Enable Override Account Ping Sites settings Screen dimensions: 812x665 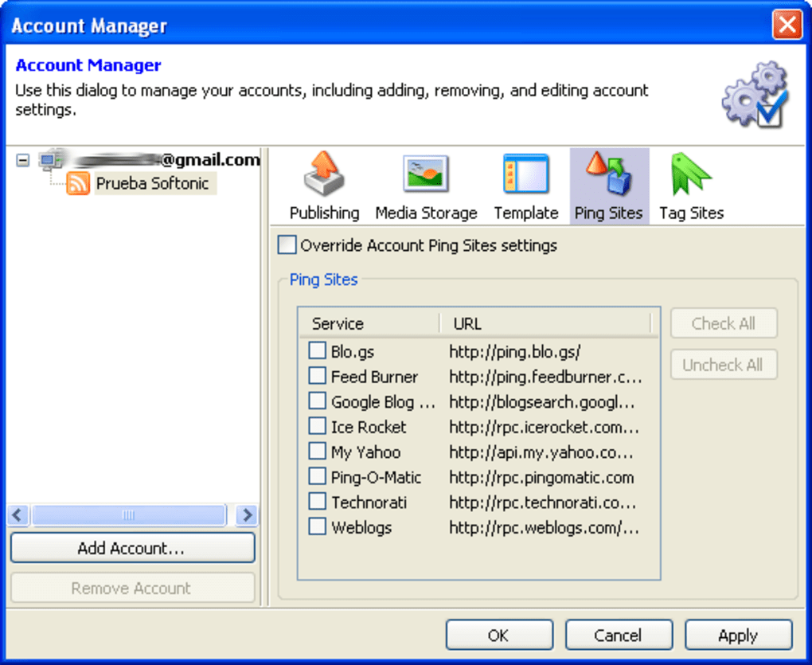coord(287,245)
